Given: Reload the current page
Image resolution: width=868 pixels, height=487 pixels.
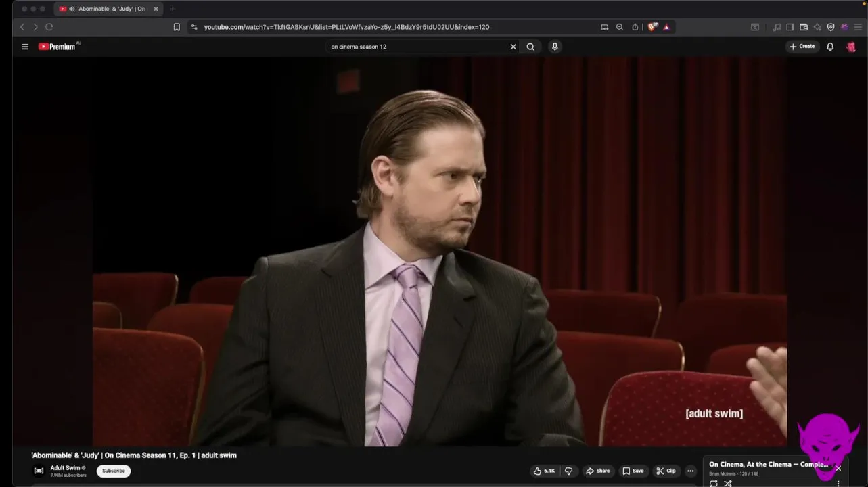Looking at the screenshot, I should 49,27.
